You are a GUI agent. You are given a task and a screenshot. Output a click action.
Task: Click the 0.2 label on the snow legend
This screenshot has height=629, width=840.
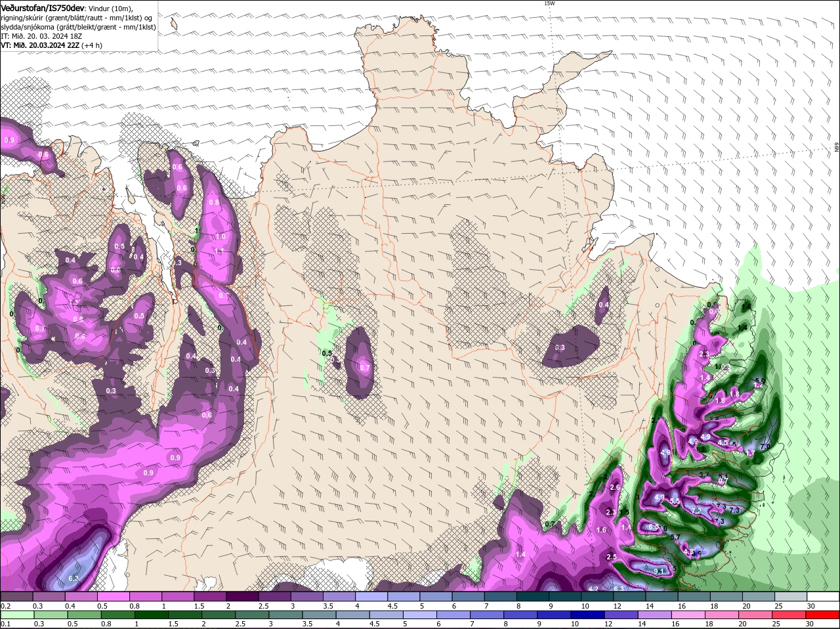click(x=5, y=606)
